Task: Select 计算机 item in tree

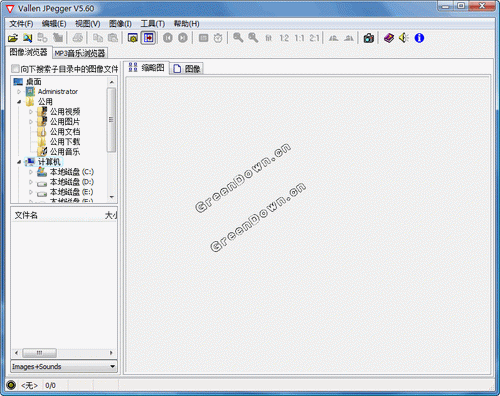Action: pyautogui.click(x=49, y=162)
